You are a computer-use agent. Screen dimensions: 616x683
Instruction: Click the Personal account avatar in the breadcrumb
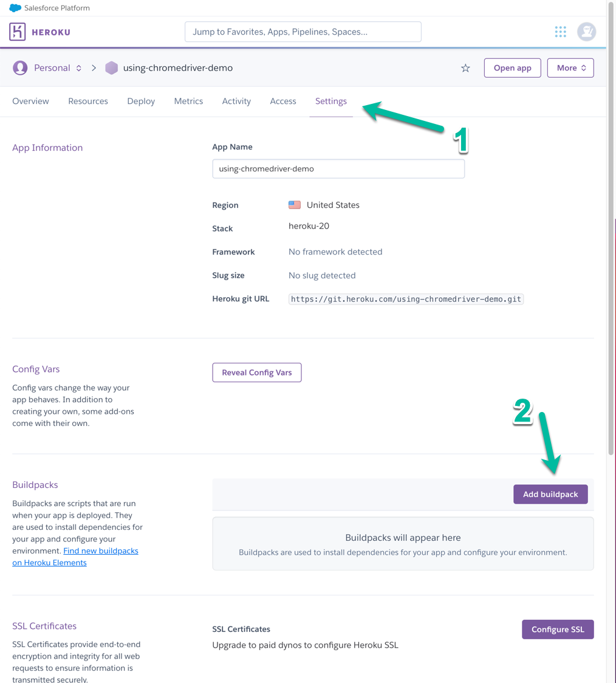21,67
